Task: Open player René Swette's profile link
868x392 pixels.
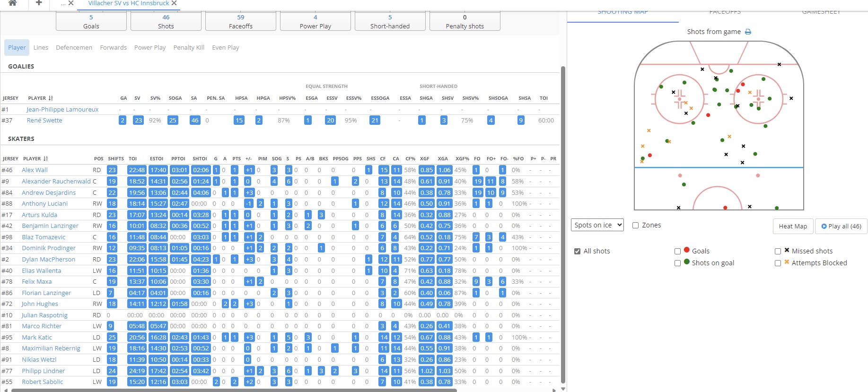Action: 44,121
